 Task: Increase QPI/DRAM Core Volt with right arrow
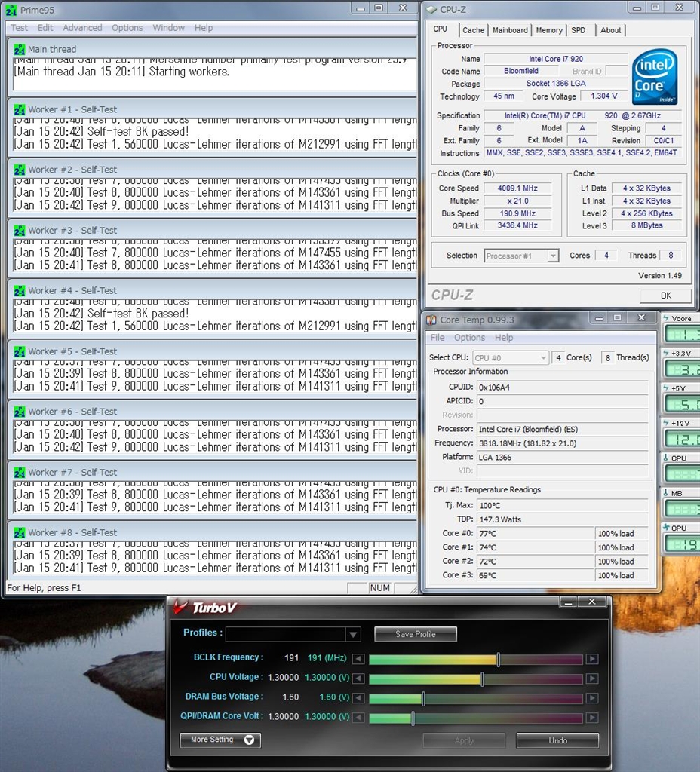pos(592,718)
